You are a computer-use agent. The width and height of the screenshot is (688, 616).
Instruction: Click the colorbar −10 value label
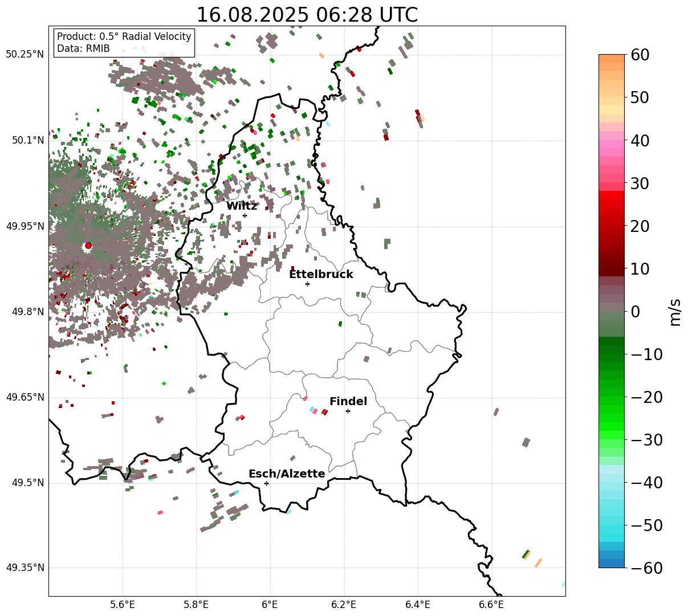(x=646, y=354)
